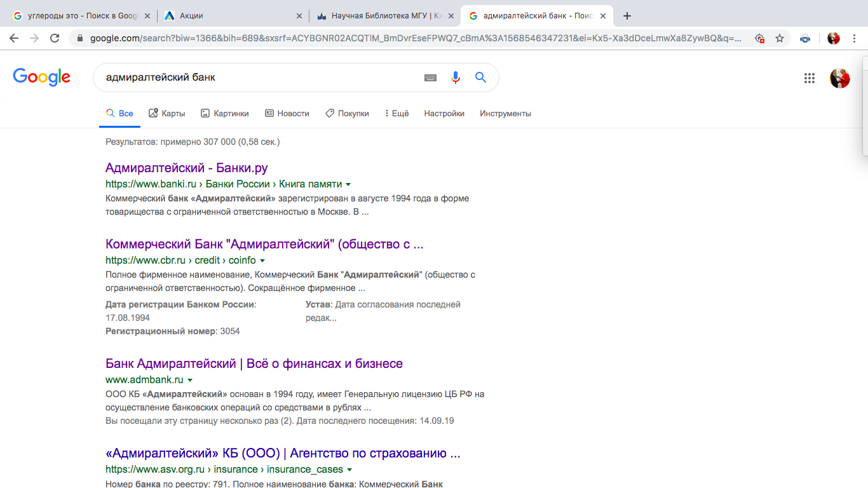Click the browser address bar URL
Image resolution: width=868 pixels, height=488 pixels.
point(416,38)
